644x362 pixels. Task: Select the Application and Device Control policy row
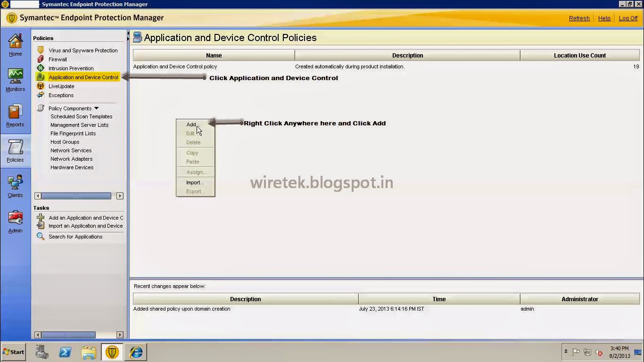coord(386,66)
